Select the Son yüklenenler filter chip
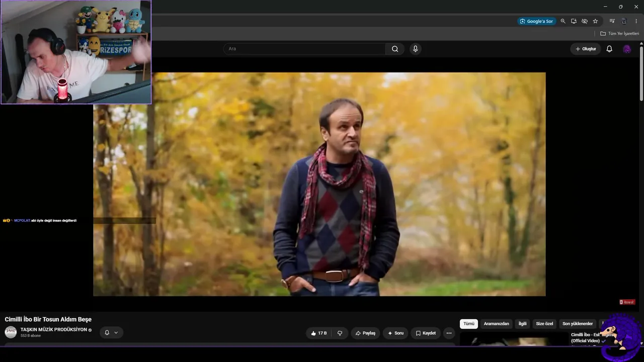Viewport: 644px width, 362px height. pyautogui.click(x=578, y=324)
